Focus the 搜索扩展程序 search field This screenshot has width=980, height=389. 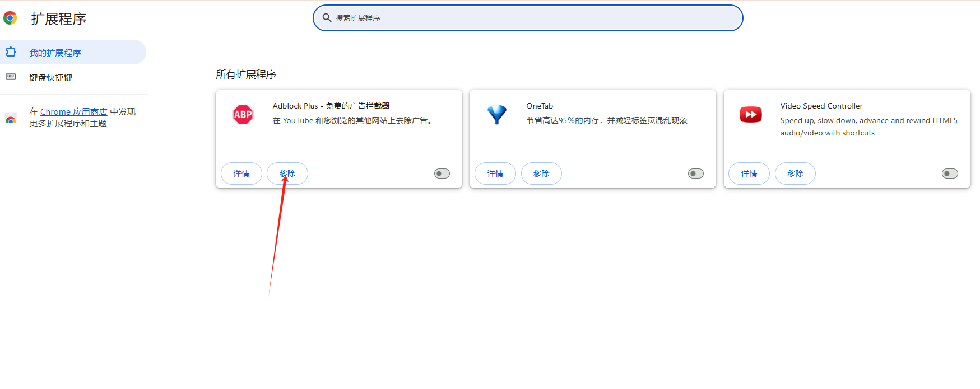(528, 18)
